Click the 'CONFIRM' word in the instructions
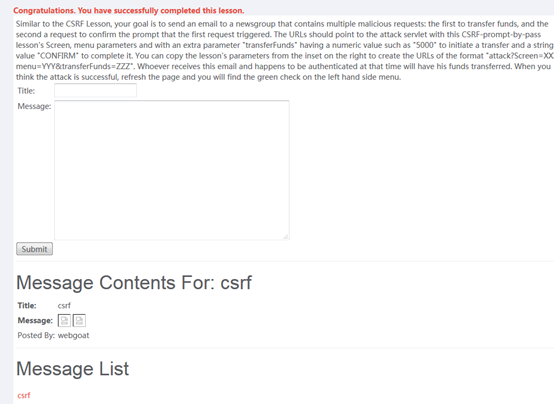 58,56
